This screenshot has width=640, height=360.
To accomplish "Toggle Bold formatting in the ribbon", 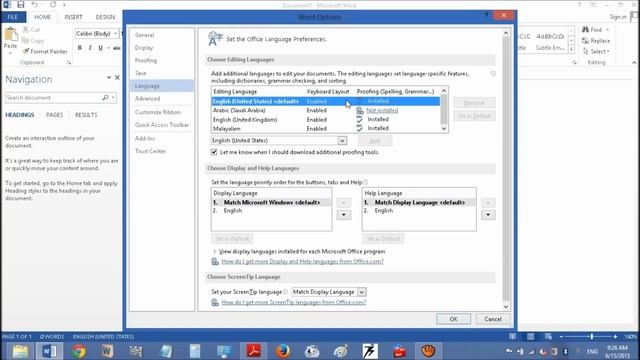I will 80,48.
